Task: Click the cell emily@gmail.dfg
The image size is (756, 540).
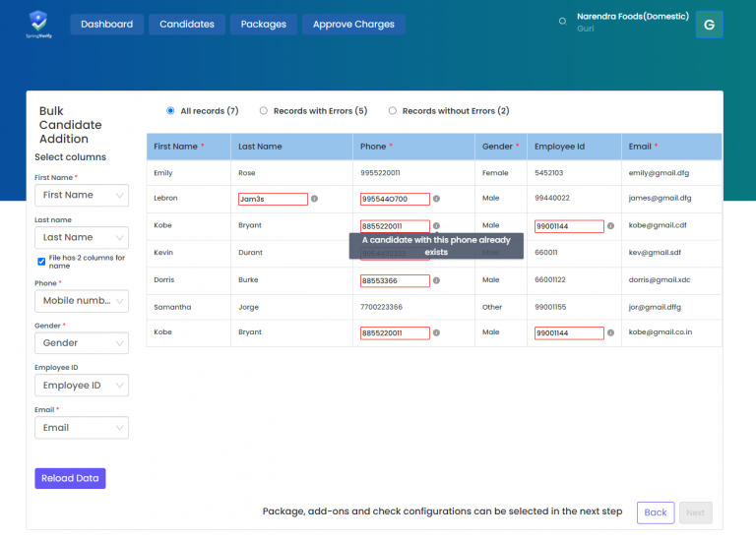Action: [x=659, y=173]
